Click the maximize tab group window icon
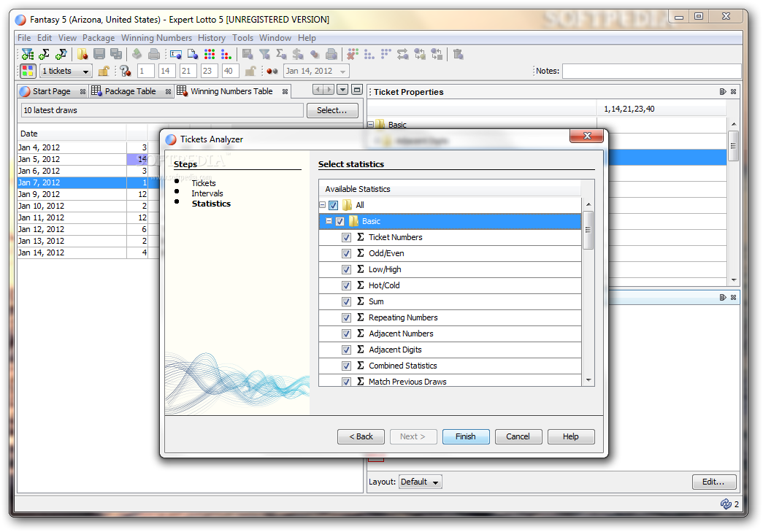Viewport: 763px width, 532px height. [357, 90]
